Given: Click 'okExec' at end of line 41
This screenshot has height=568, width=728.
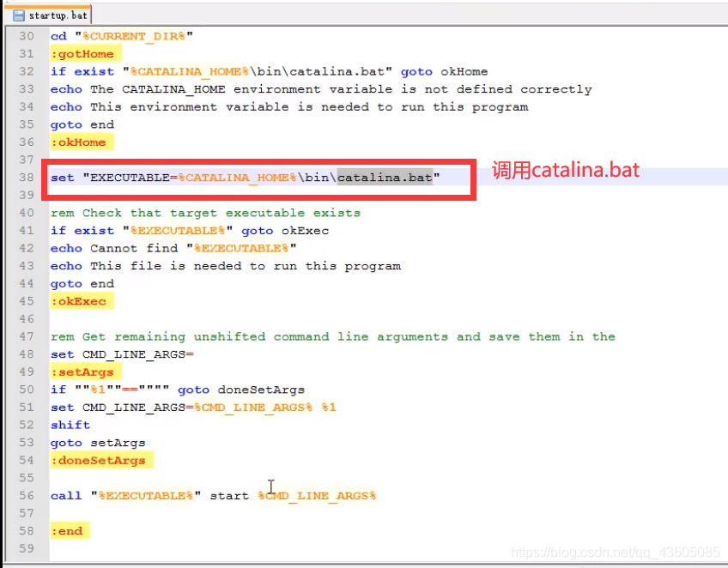Looking at the screenshot, I should click(x=305, y=231).
